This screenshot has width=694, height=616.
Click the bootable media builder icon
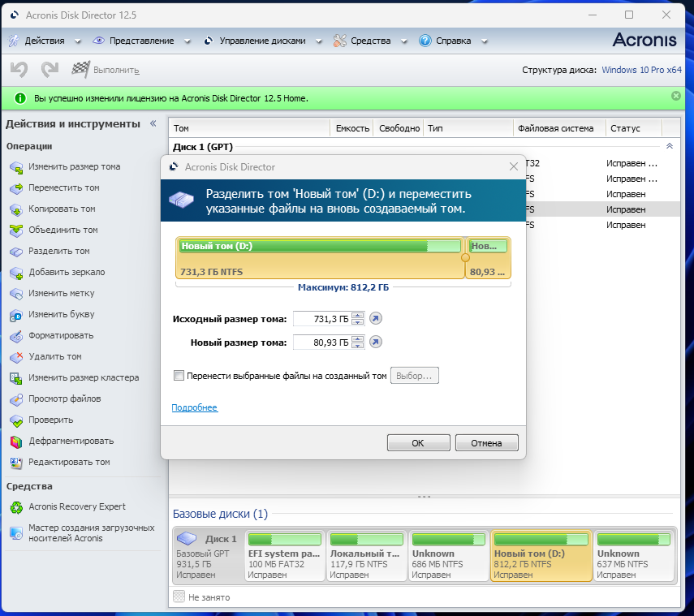pyautogui.click(x=16, y=532)
